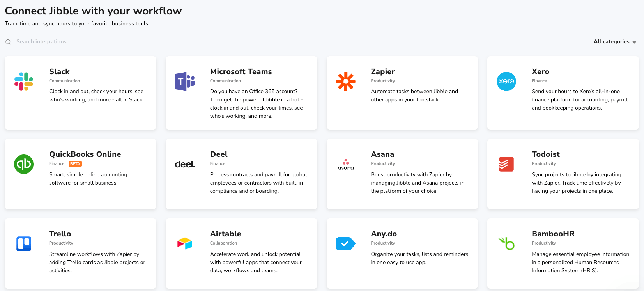The image size is (644, 291).
Task: Click the BETA badge on QuickBooks Online
Action: [x=75, y=164]
